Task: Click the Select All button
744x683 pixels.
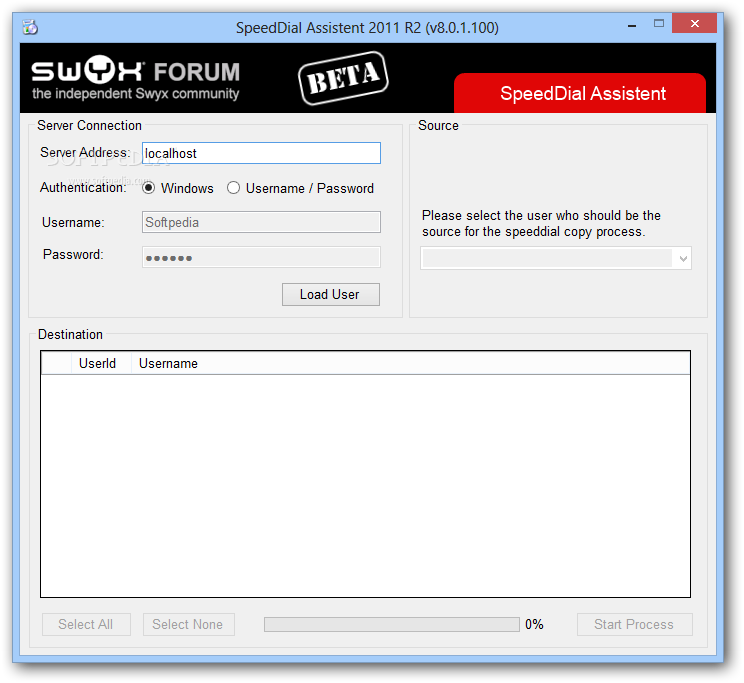Action: [86, 624]
